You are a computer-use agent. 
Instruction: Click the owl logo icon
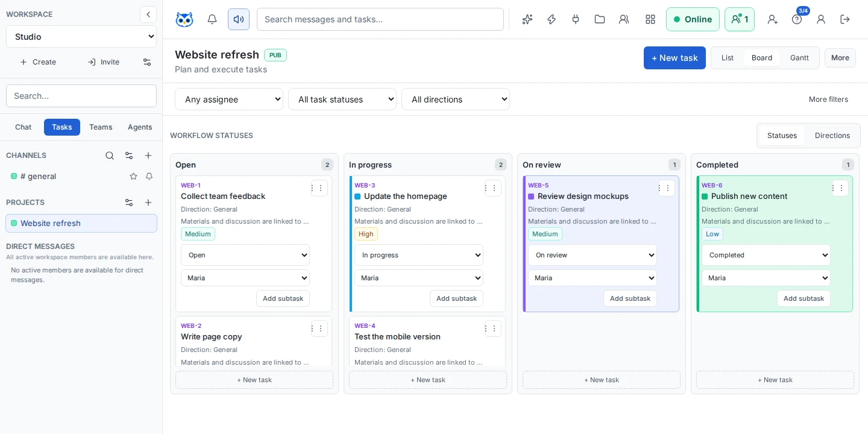point(184,19)
